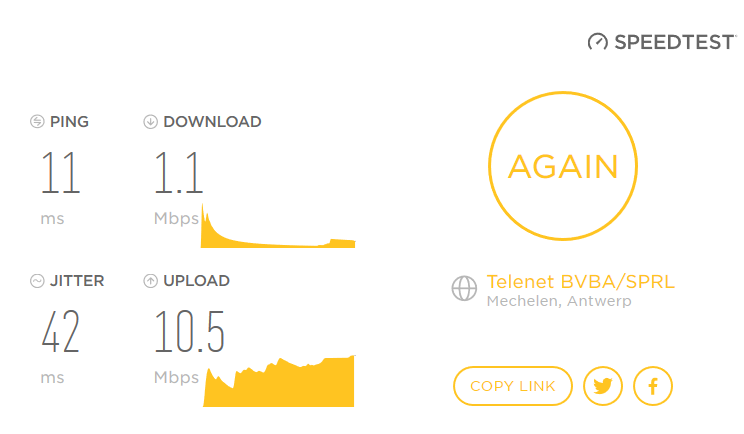Image resolution: width=744 pixels, height=434 pixels.
Task: Click the upload arrow icon
Action: [x=151, y=281]
